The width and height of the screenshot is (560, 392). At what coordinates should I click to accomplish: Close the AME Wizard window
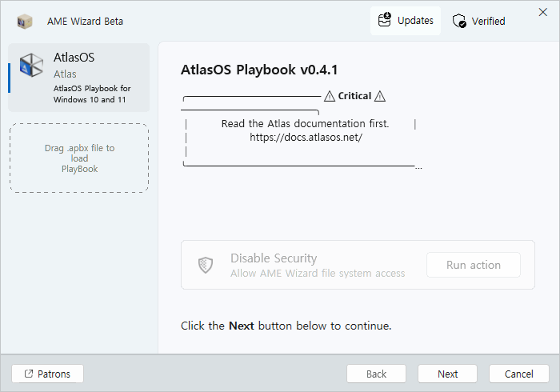pyautogui.click(x=543, y=12)
